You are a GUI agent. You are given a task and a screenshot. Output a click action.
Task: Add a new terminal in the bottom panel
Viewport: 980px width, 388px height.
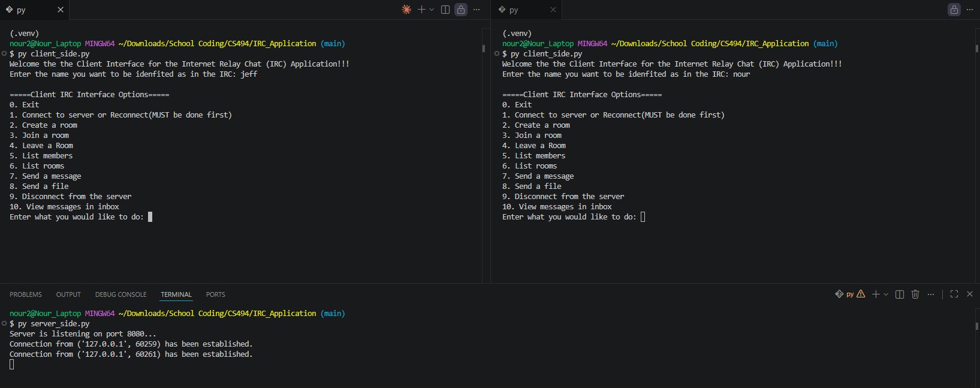876,294
